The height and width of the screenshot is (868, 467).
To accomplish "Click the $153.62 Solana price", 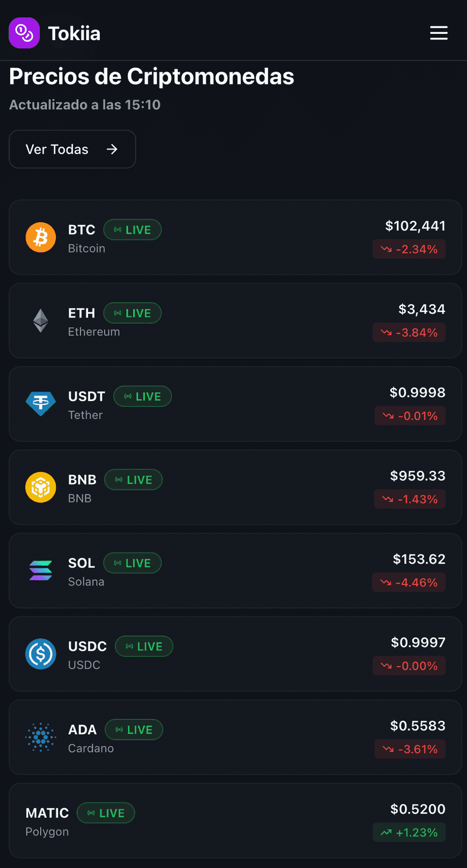I will 419,559.
